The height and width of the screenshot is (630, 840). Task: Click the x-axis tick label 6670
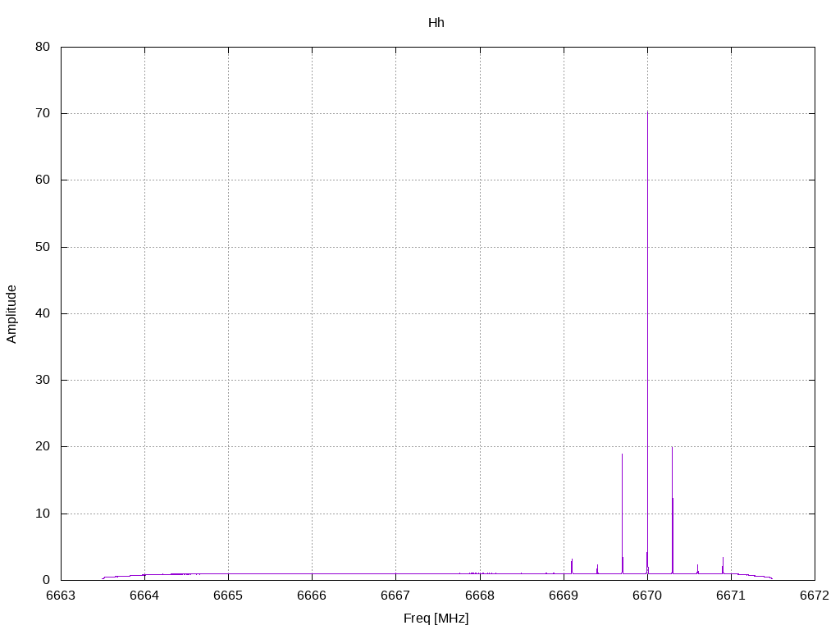coord(647,596)
